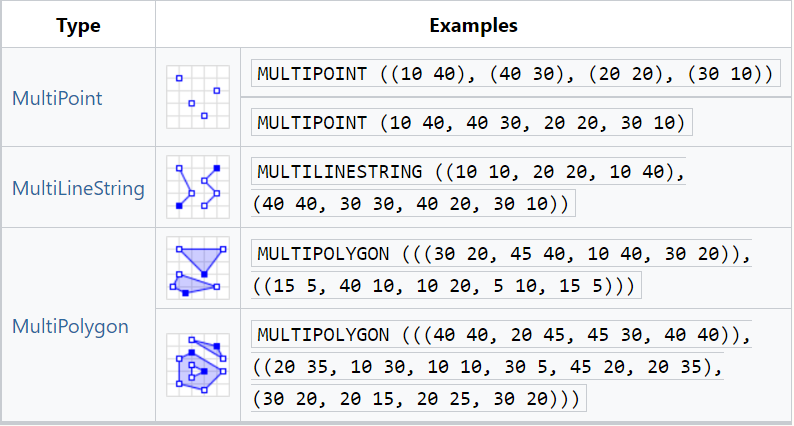
Task: Click the MULTILINESTRING first code line
Action: tap(470, 171)
